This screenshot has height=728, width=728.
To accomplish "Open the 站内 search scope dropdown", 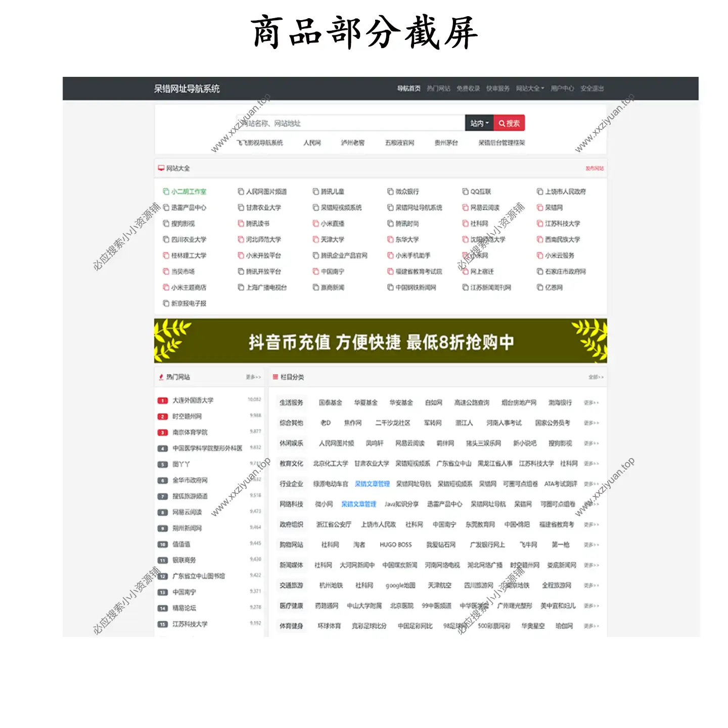I will pos(479,123).
